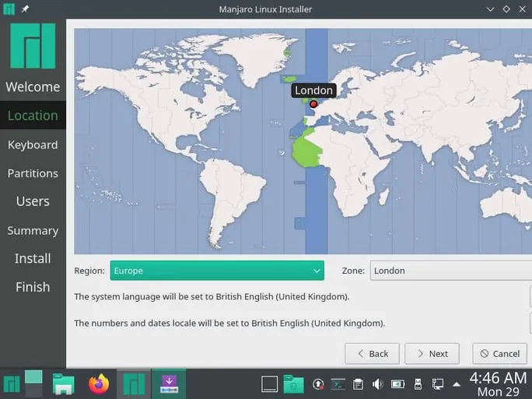
Task: Select the Partitions step in sidebar
Action: point(33,173)
